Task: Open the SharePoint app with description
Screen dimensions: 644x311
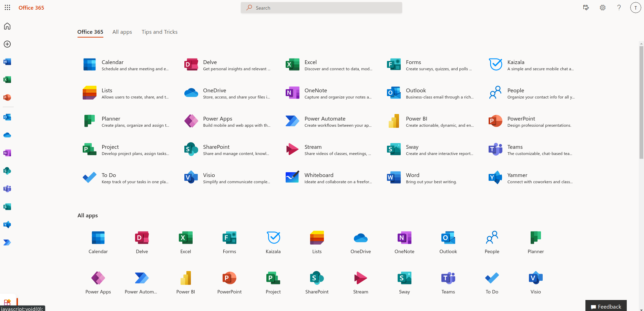Action: [216, 147]
